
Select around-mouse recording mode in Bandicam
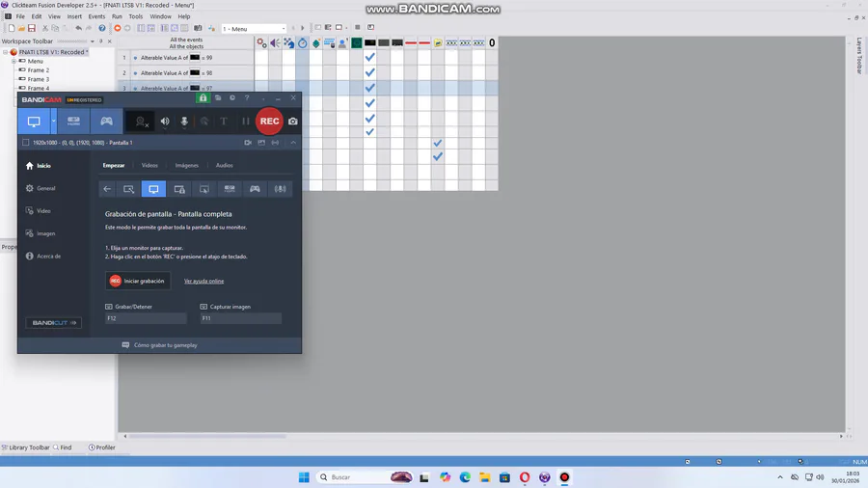click(x=204, y=189)
